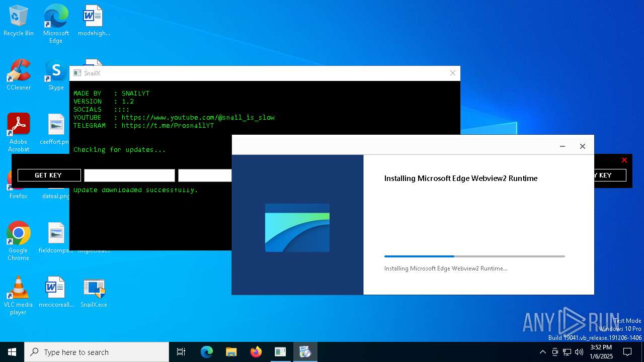Click the taskbar search box
This screenshot has height=362, width=644.
pos(97,352)
